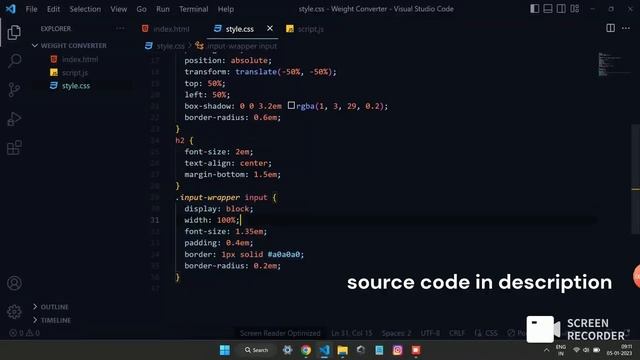640x360 pixels.
Task: Change line endings via CRLF
Action: [456, 333]
